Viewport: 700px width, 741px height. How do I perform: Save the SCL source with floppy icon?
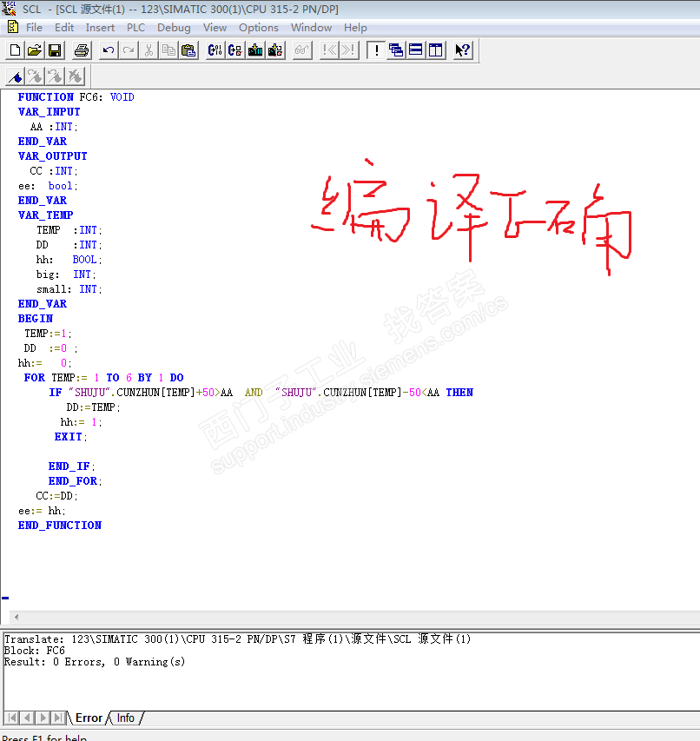[x=55, y=50]
